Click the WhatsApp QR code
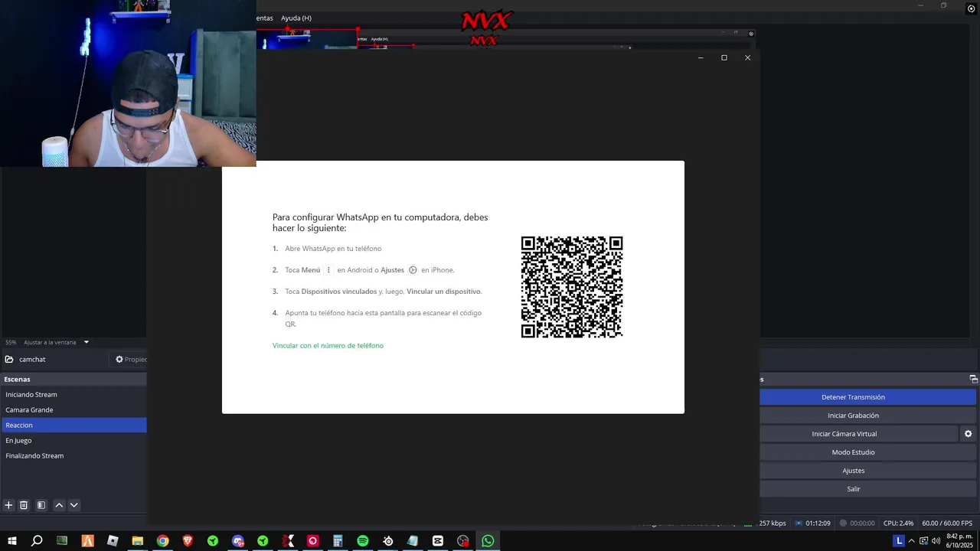This screenshot has height=551, width=980. click(572, 287)
